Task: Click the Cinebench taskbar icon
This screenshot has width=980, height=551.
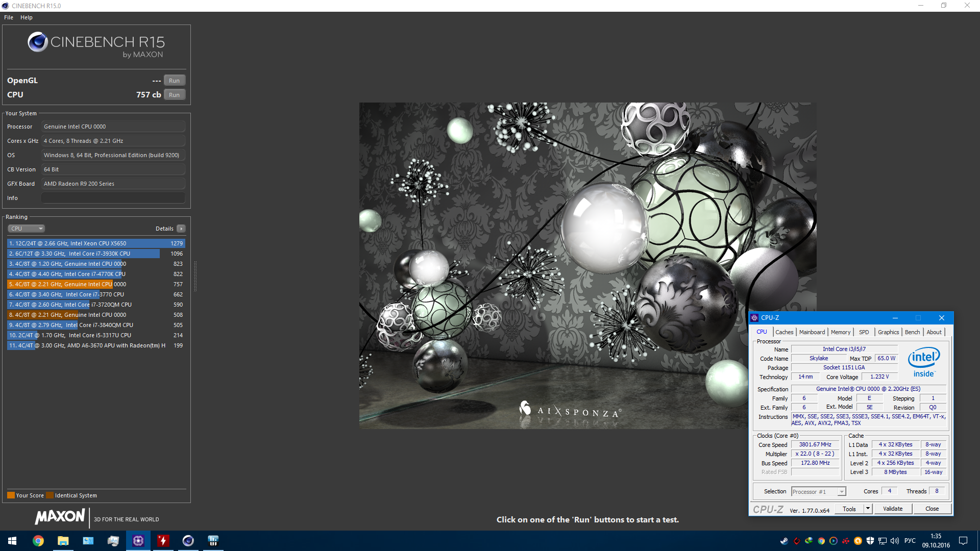Action: pyautogui.click(x=188, y=541)
